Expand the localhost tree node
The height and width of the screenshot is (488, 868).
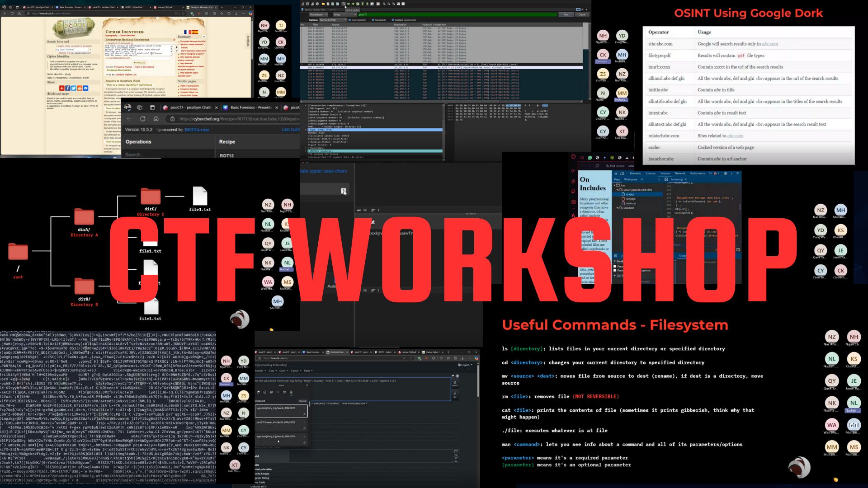pyautogui.click(x=618, y=208)
